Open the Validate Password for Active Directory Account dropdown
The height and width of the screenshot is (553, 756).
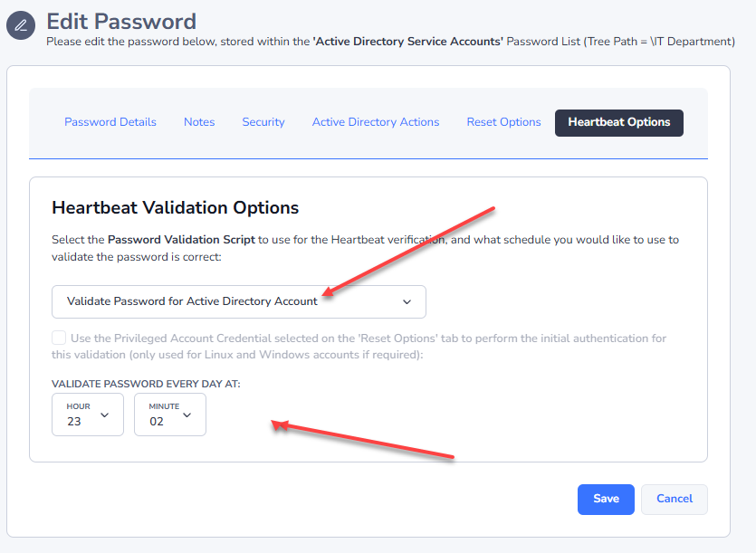click(238, 301)
